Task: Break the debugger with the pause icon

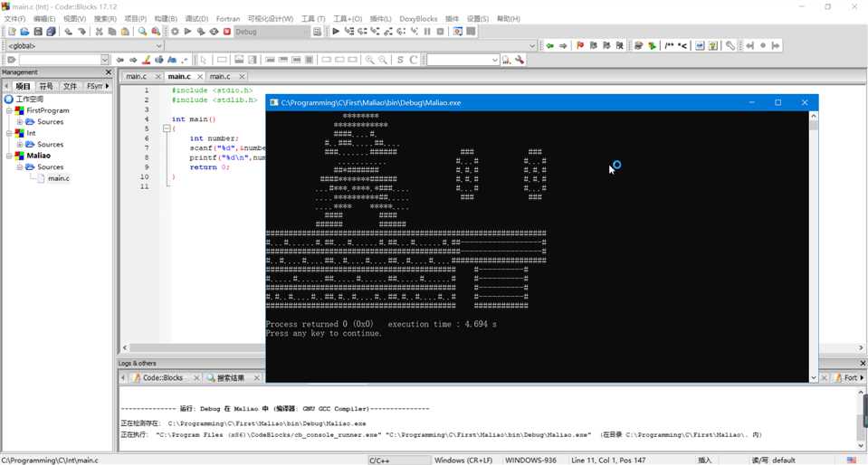Action: 427,32
